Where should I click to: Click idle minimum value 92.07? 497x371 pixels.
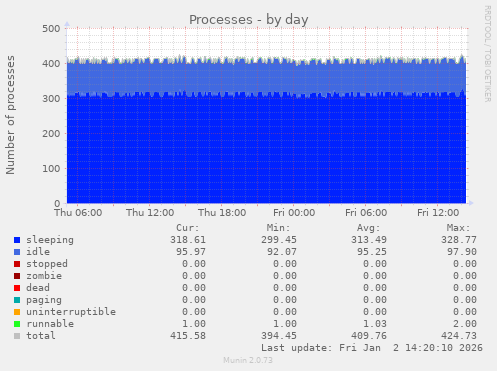[x=282, y=252]
